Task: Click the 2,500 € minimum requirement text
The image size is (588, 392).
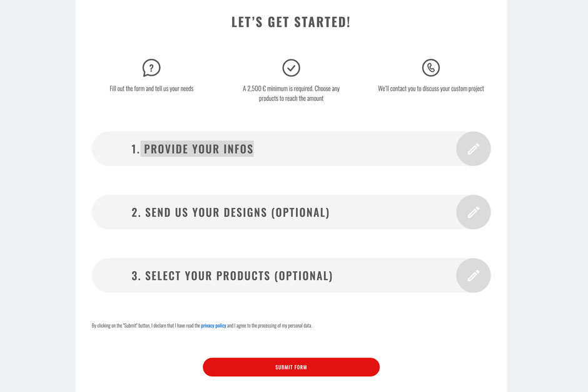Action: (291, 93)
